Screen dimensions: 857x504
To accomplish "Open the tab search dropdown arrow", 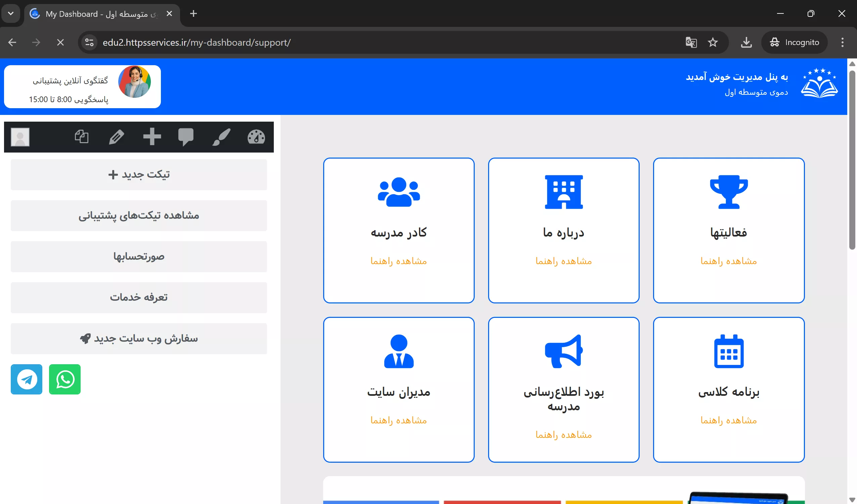I will click(x=10, y=13).
